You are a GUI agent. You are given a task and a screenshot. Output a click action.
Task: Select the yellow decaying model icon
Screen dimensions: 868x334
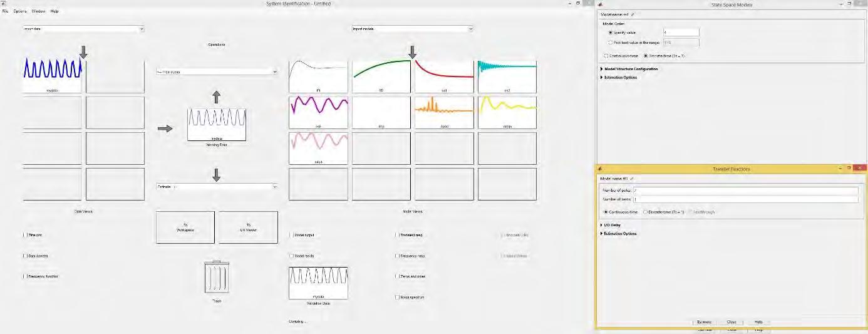tap(507, 112)
